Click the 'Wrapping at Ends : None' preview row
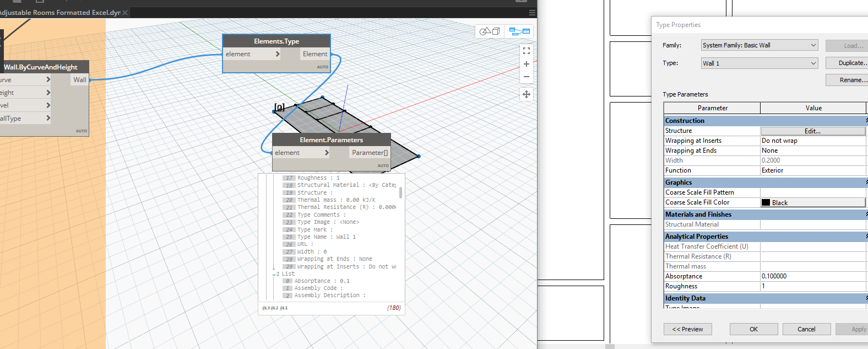The height and width of the screenshot is (349, 868). (334, 259)
